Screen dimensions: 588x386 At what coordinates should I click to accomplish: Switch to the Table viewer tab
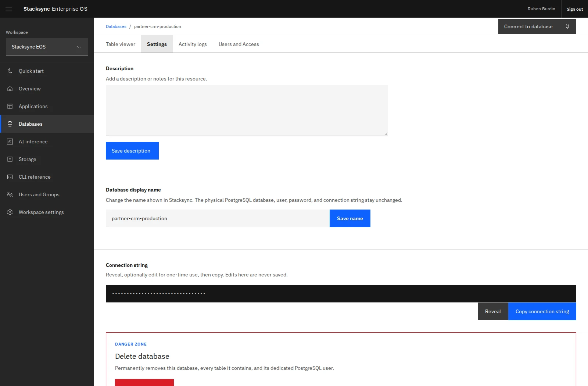coord(121,44)
